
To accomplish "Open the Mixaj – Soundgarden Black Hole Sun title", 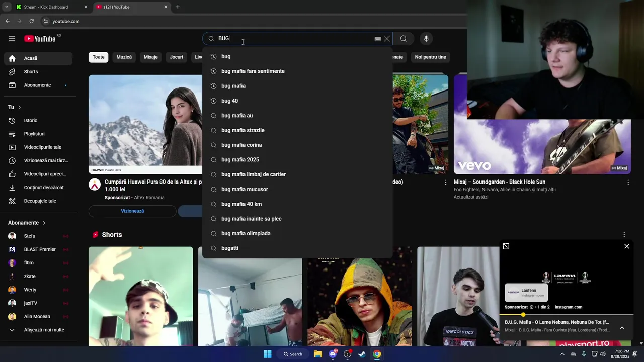I will coord(500,182).
